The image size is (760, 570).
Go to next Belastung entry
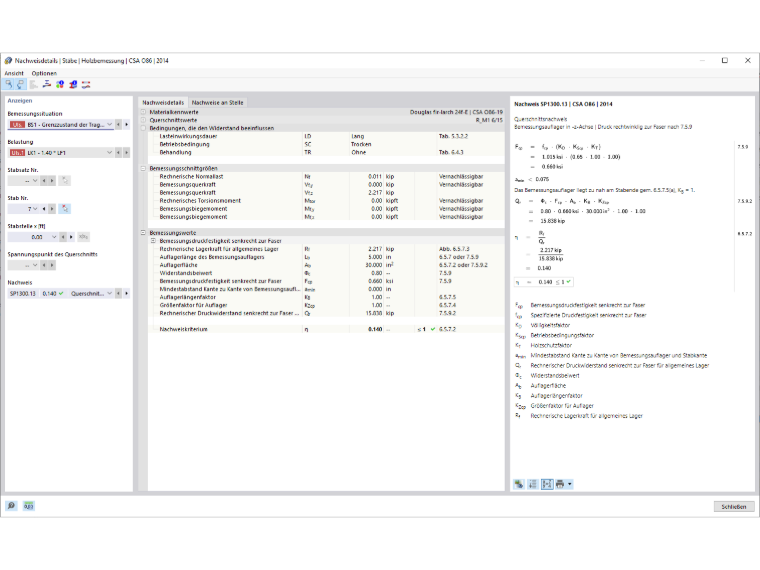(x=127, y=153)
